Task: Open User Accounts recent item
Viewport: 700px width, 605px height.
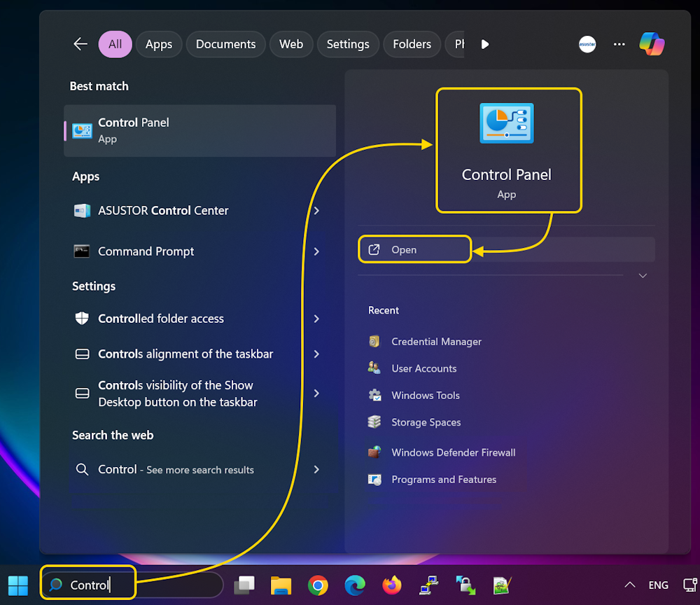Action: point(423,368)
